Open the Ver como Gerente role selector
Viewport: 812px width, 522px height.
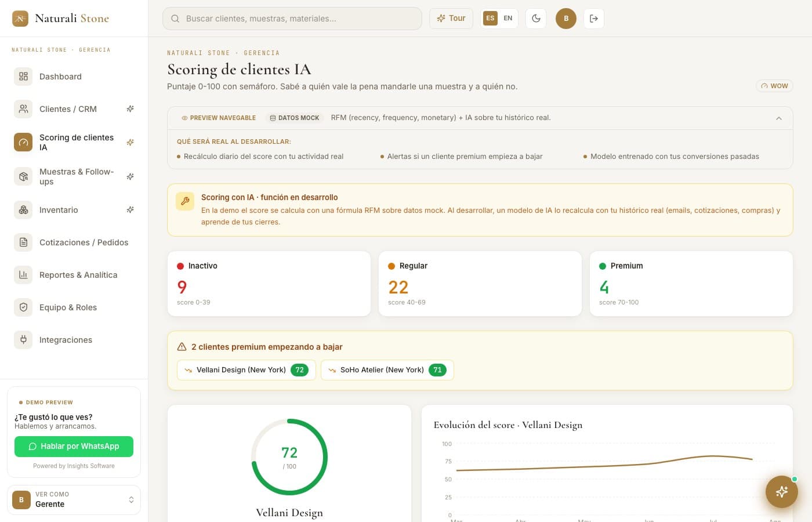74,500
